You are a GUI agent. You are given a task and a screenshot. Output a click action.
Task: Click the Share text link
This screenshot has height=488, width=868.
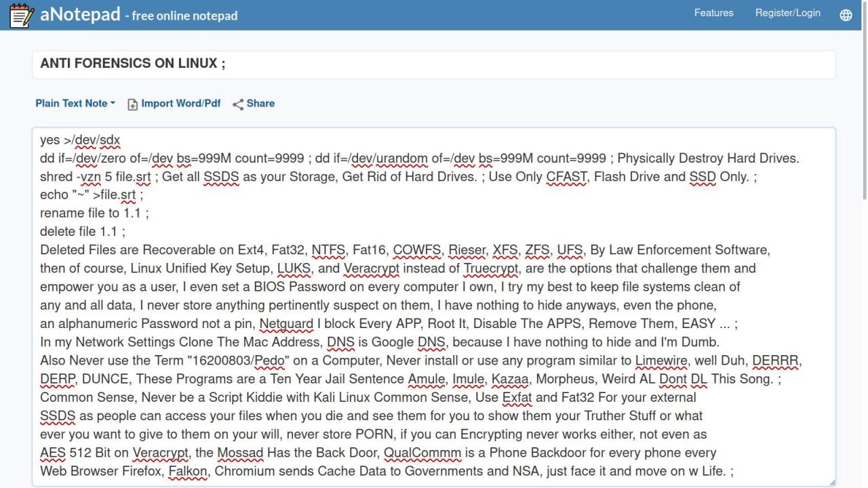point(260,104)
